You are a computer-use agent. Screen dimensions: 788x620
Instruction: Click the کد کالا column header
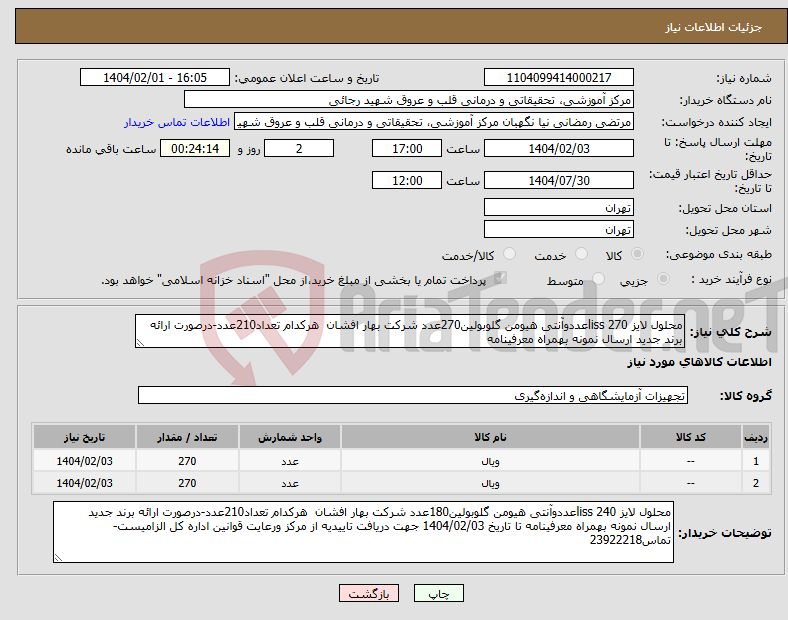point(691,437)
